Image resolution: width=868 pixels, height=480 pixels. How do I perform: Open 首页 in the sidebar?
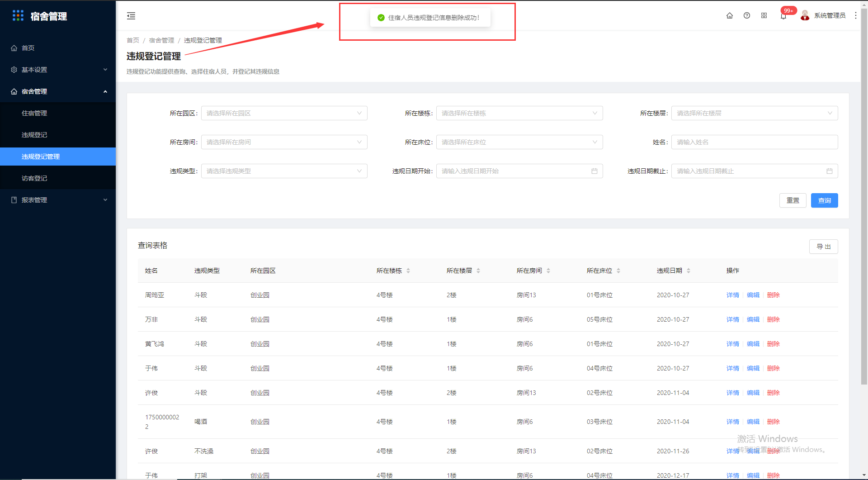(x=58, y=48)
